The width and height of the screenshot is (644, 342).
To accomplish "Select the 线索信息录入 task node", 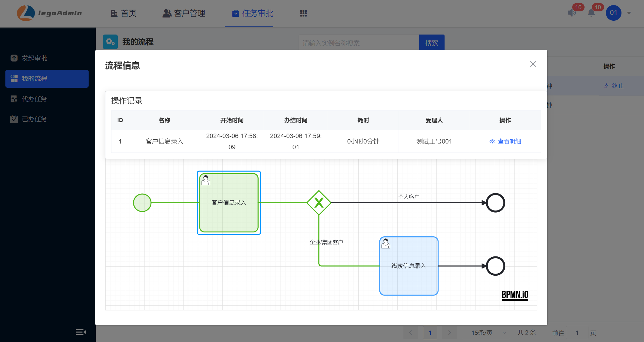I will tap(409, 266).
